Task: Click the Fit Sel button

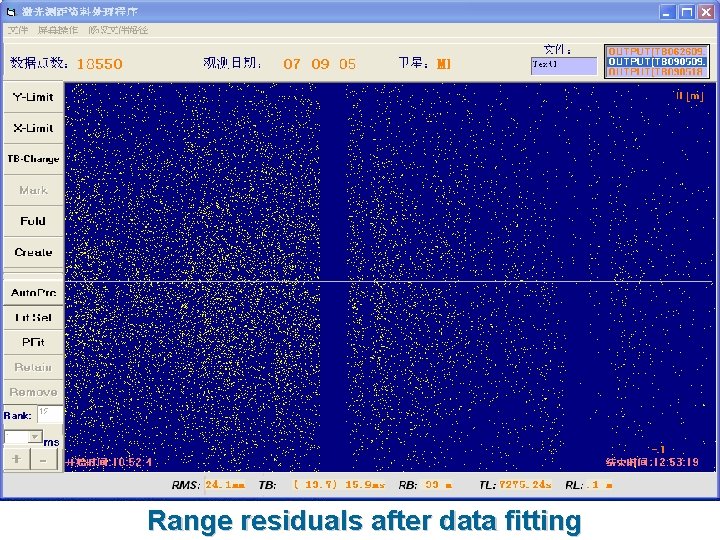Action: tap(33, 317)
